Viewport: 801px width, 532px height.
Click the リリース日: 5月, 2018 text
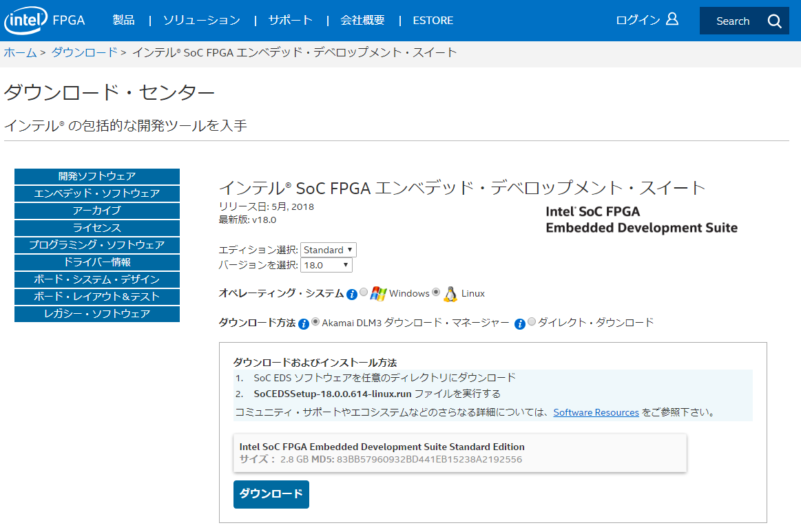[x=266, y=206]
